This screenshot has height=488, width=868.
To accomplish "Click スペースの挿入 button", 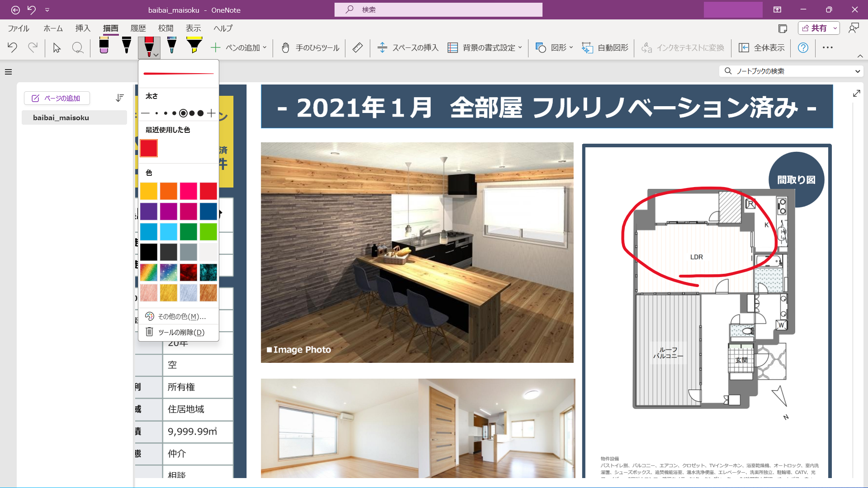I will 408,47.
